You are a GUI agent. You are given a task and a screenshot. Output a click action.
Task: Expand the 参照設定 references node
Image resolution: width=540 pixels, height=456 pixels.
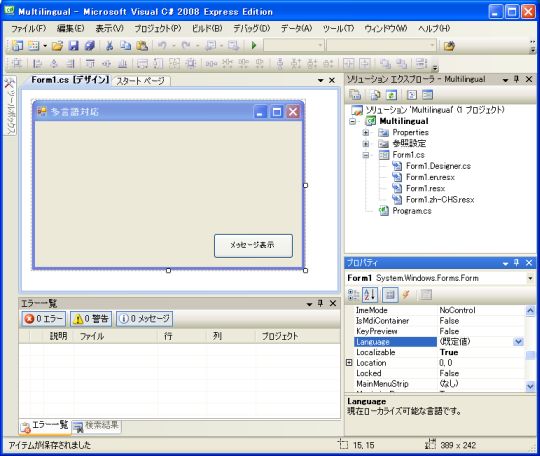click(366, 144)
